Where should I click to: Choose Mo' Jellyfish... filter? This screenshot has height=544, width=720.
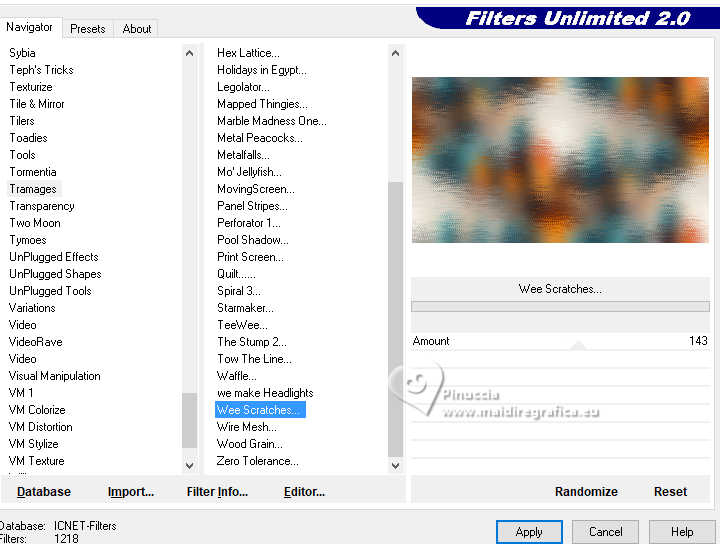click(x=249, y=172)
